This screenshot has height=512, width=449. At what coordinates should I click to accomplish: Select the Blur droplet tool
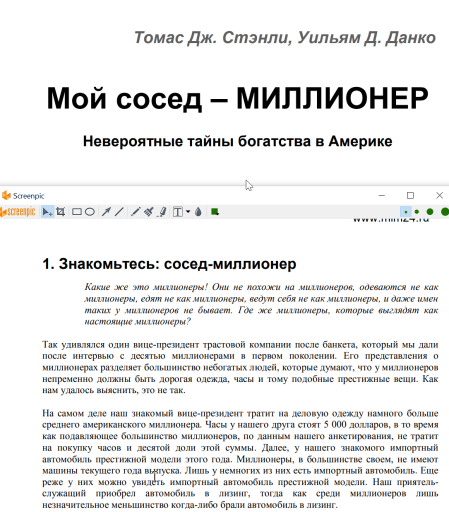(x=198, y=212)
